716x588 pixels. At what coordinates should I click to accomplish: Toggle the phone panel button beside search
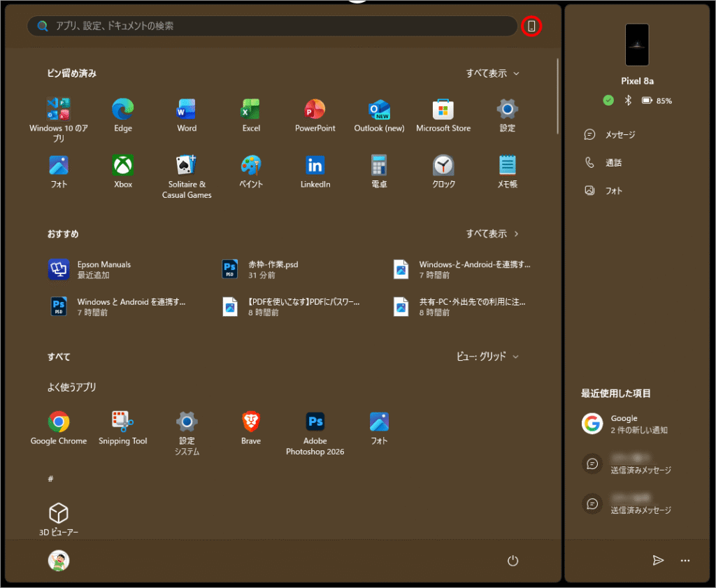(x=531, y=26)
